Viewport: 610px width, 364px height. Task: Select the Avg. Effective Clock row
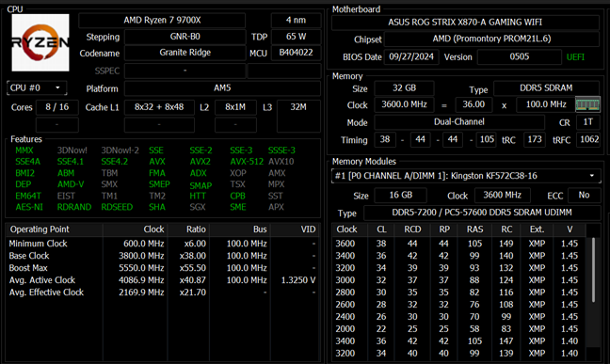(x=163, y=293)
